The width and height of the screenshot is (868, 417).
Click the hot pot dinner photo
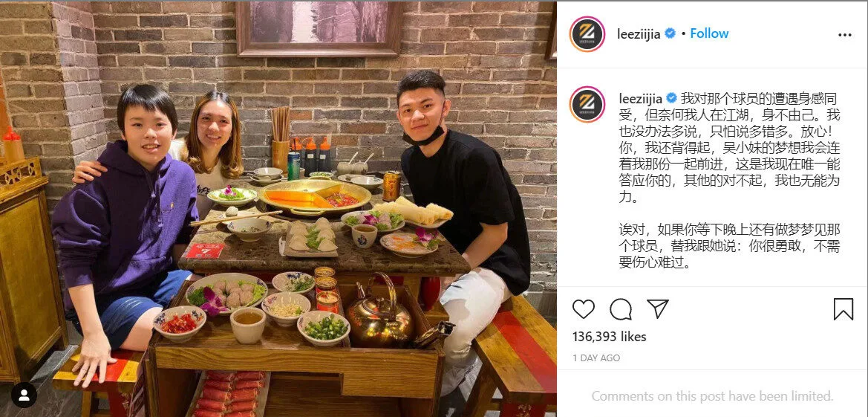point(278,209)
